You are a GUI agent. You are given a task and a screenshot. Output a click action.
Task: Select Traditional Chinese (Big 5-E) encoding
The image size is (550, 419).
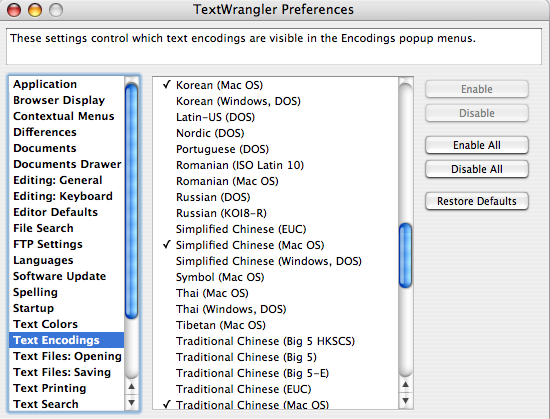pyautogui.click(x=276, y=373)
